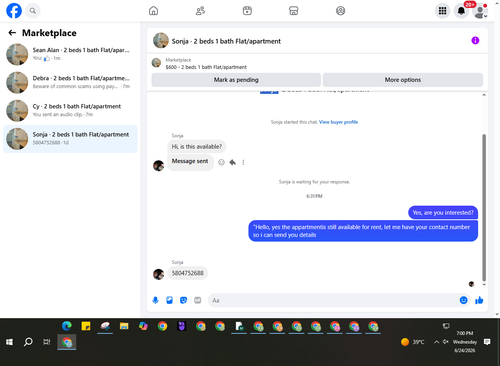Open the Facebook logo home link
Screen dimensions: 500x366
[14, 11]
